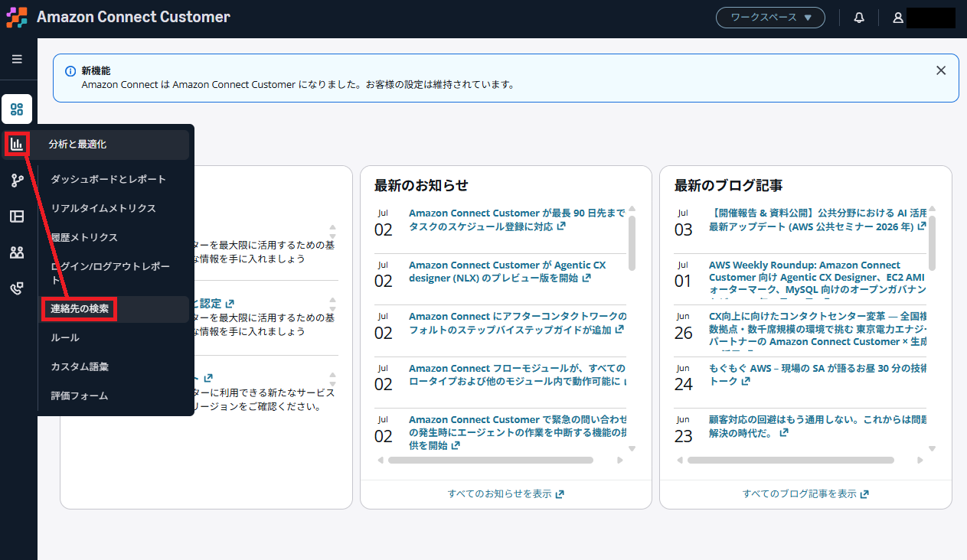
Task: Choose 連絡先の検索 from the menu
Action: coord(80,309)
